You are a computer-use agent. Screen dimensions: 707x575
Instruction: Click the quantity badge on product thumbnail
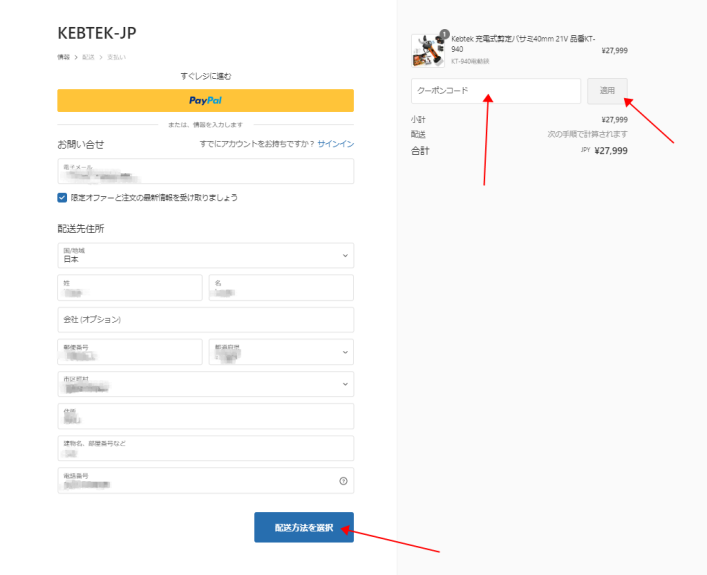click(x=443, y=34)
